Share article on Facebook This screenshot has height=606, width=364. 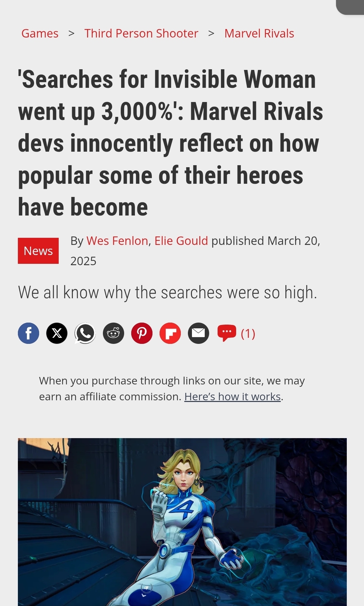pyautogui.click(x=28, y=333)
